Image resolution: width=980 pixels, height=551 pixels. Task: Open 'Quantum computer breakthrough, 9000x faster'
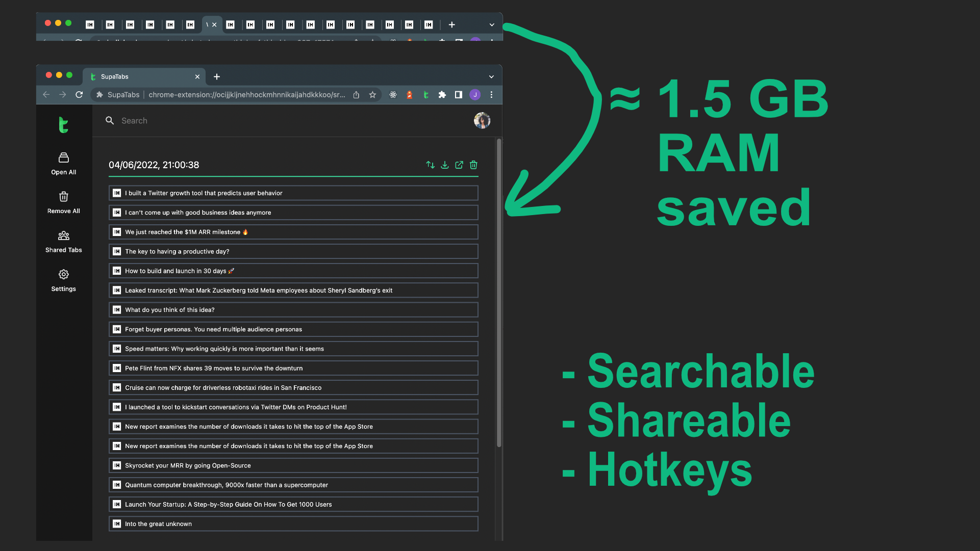pyautogui.click(x=293, y=485)
